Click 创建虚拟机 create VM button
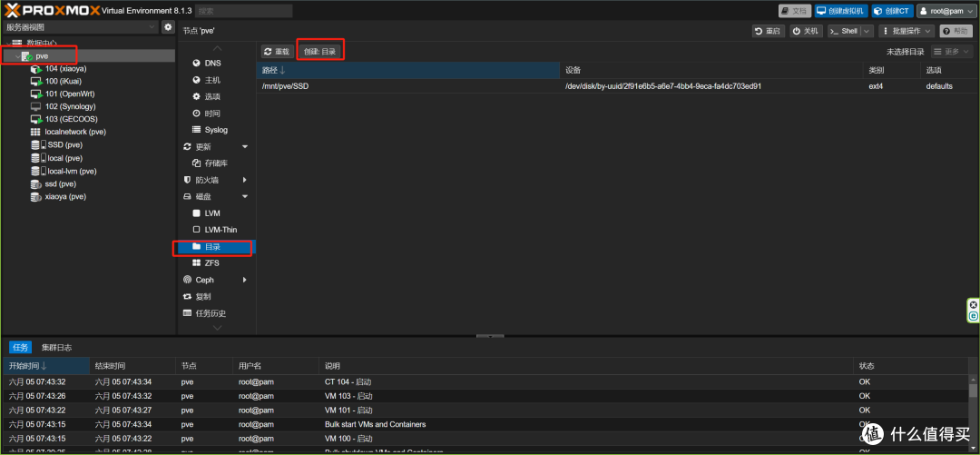This screenshot has width=980, height=455. point(840,11)
